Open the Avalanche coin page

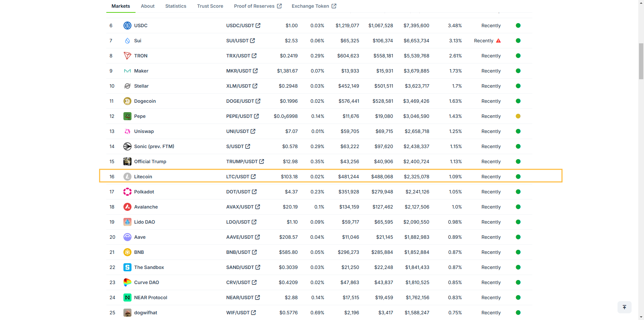(146, 207)
